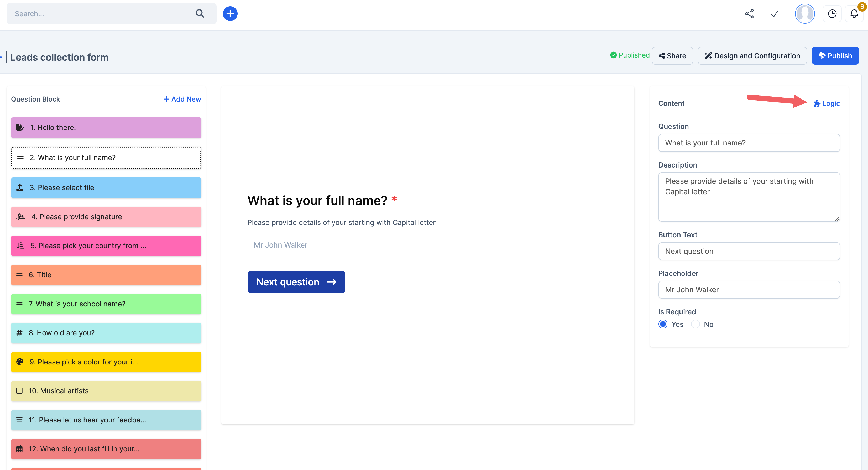Open the history clock icon
The width and height of the screenshot is (868, 470).
[832, 13]
